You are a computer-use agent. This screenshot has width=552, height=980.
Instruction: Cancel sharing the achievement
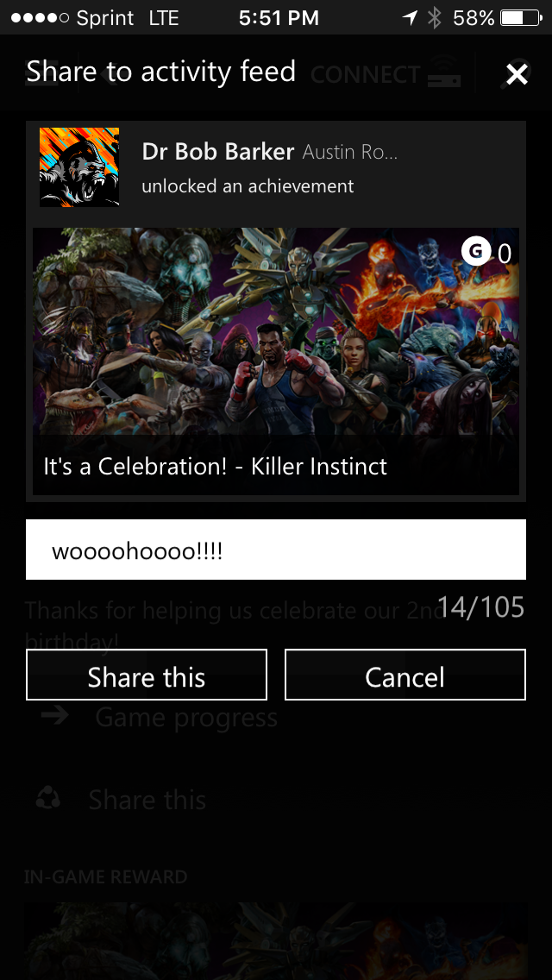405,675
